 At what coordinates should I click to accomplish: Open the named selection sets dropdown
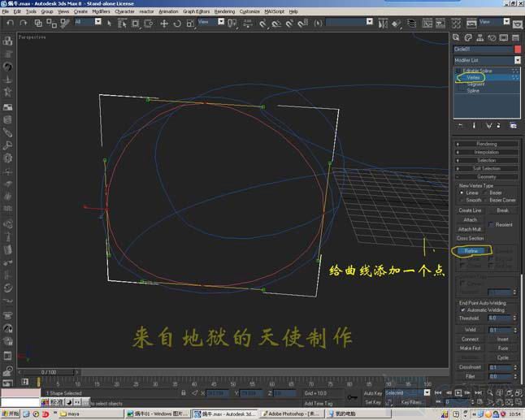click(369, 22)
